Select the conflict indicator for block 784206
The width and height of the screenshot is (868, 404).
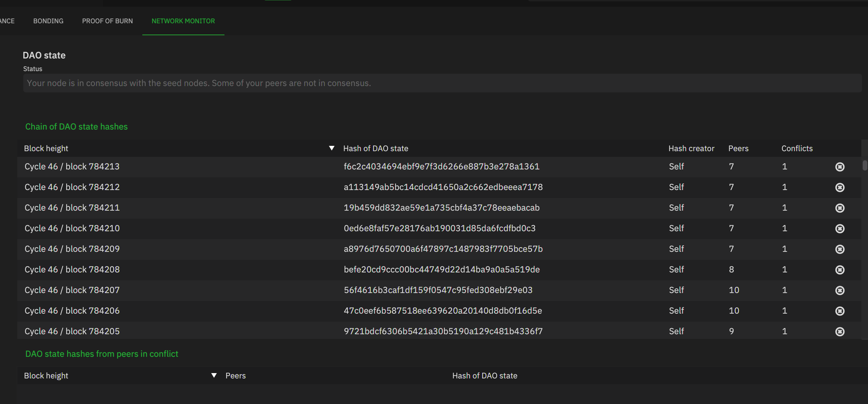click(840, 311)
